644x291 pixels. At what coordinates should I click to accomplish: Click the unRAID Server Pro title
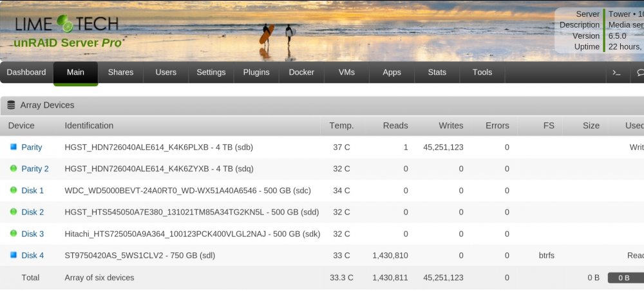tap(68, 42)
